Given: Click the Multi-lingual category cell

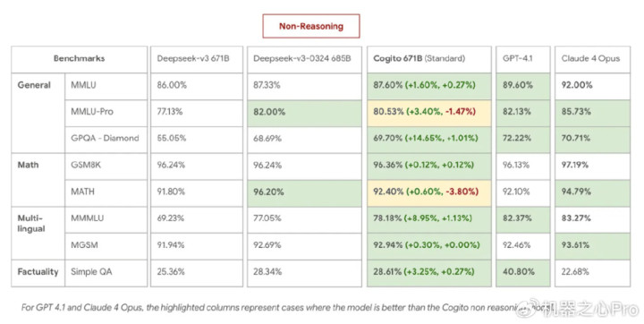Looking at the screenshot, I should (x=38, y=233).
